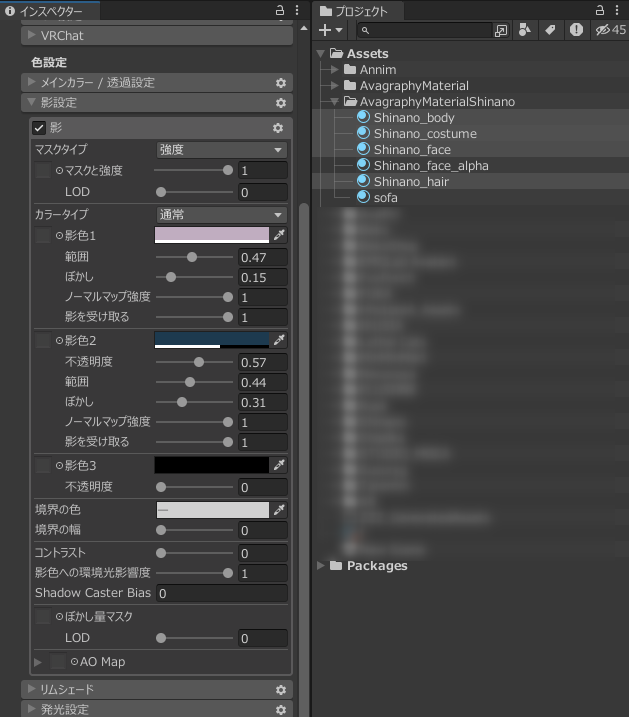
Task: Expand the 発光設定 section
Action: coord(32,709)
